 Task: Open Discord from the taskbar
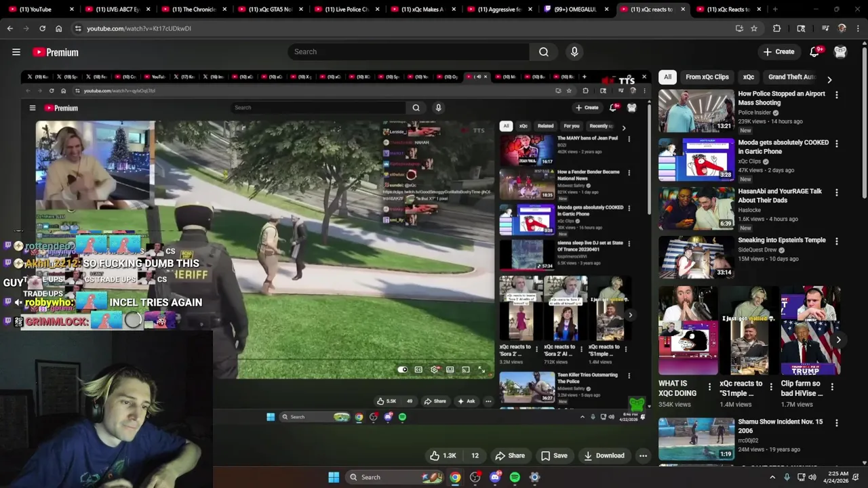pos(495,477)
